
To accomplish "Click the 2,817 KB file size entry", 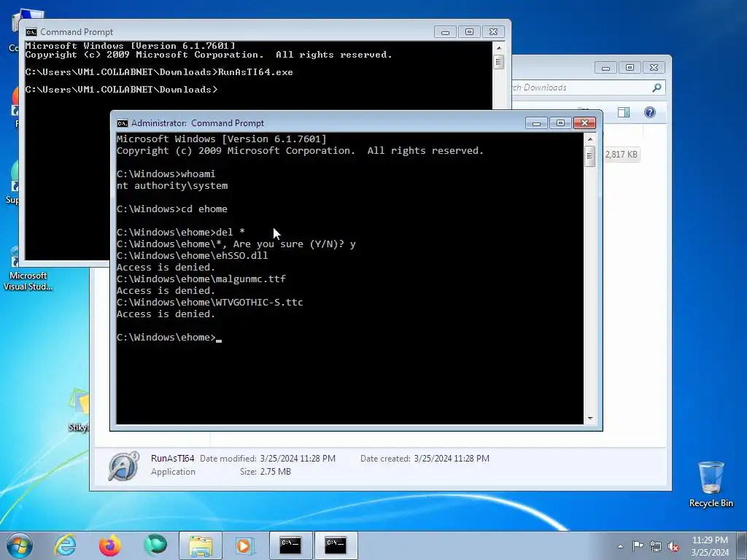I will [622, 155].
